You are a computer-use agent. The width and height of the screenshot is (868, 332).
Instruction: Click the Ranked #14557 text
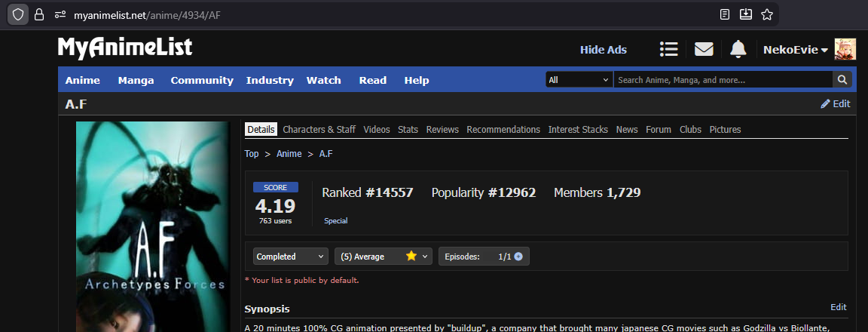click(x=368, y=193)
